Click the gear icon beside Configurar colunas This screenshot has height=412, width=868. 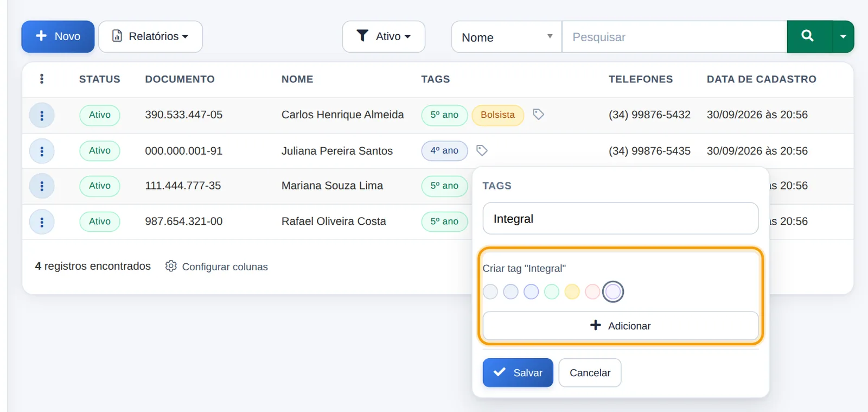click(x=171, y=266)
